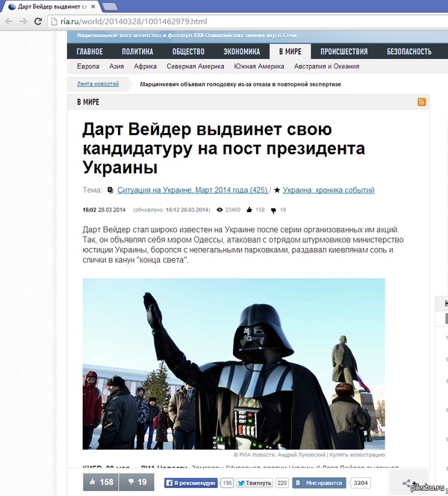Viewport: 448px width, 496px height.
Task: Click the Sochi Olympics host agency banner
Action: (x=187, y=35)
